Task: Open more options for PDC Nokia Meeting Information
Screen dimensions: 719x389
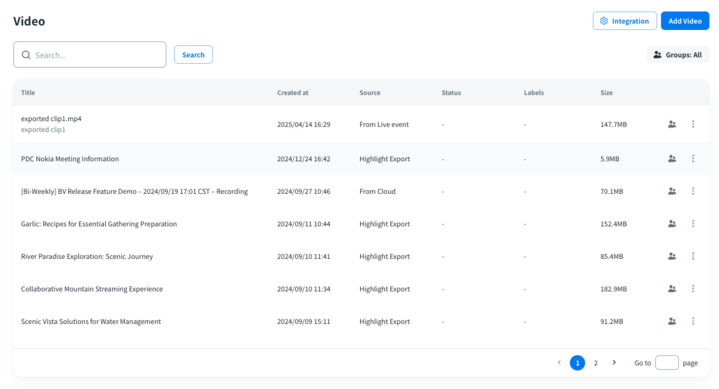Action: (693, 159)
